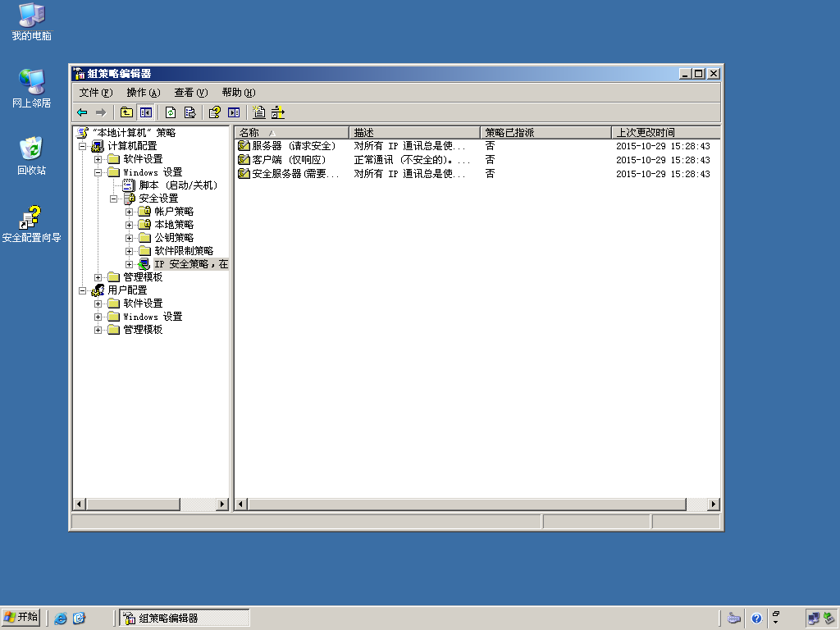Open the 操作(A) menu

143,93
